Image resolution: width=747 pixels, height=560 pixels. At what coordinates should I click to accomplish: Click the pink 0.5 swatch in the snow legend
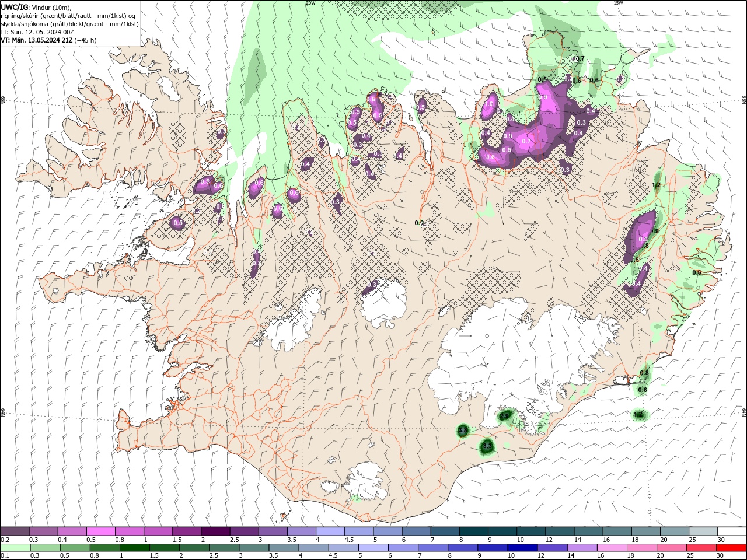click(x=101, y=531)
